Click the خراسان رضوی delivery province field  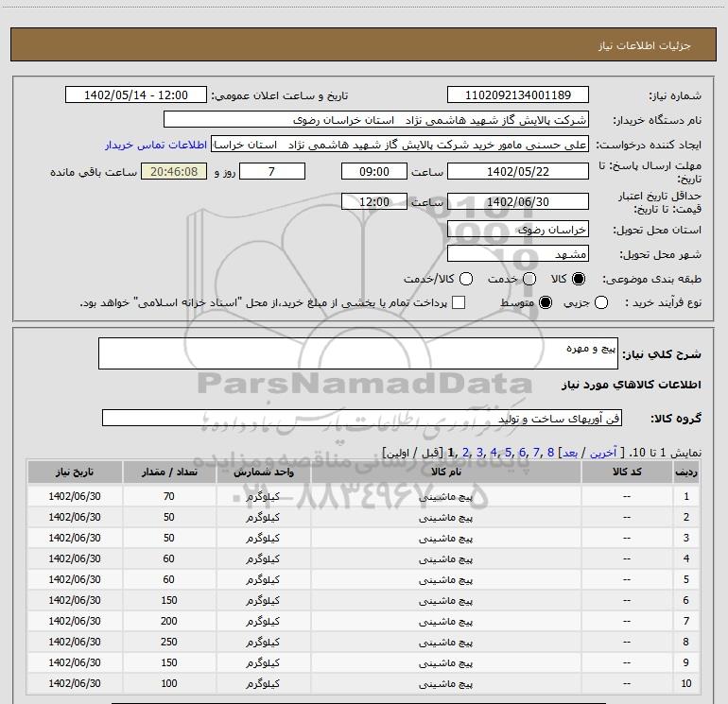pos(518,229)
